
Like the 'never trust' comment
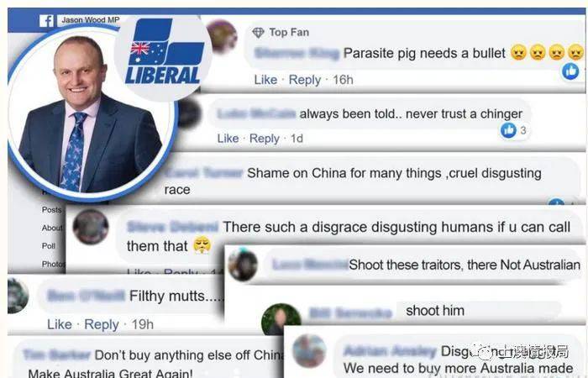tap(228, 139)
